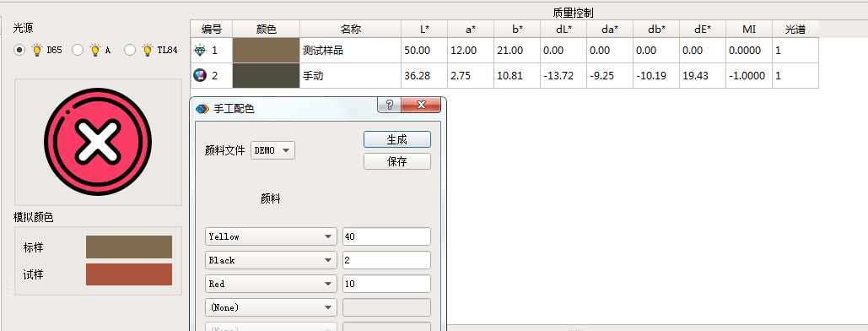This screenshot has height=331, width=868.
Task: Click the a* column header
Action: pyautogui.click(x=471, y=30)
